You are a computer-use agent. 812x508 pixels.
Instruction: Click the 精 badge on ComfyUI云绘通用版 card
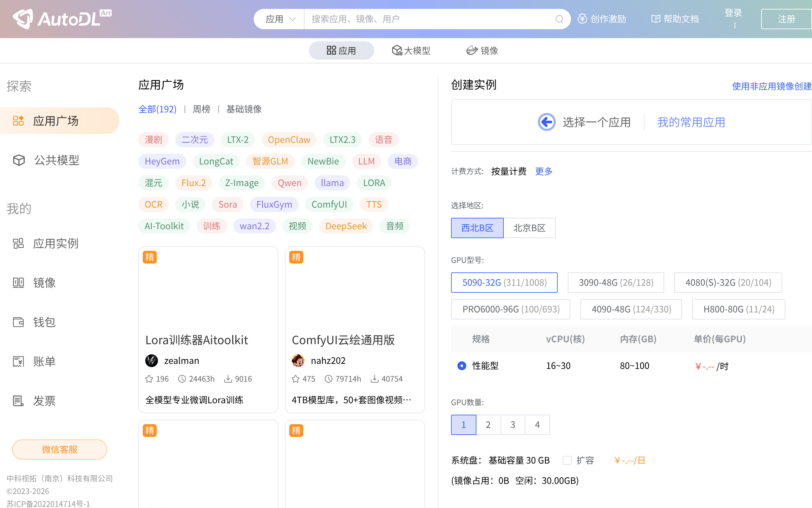[296, 257]
